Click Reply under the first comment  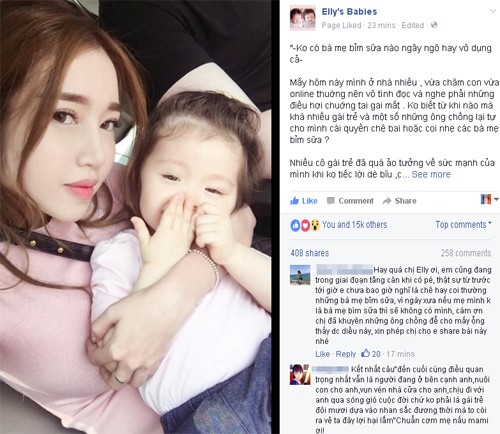click(346, 354)
